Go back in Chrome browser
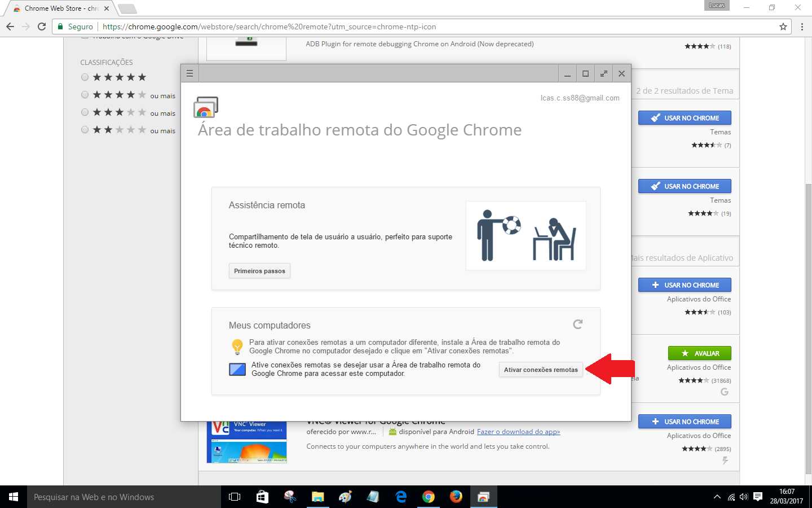The width and height of the screenshot is (812, 508). 10,27
